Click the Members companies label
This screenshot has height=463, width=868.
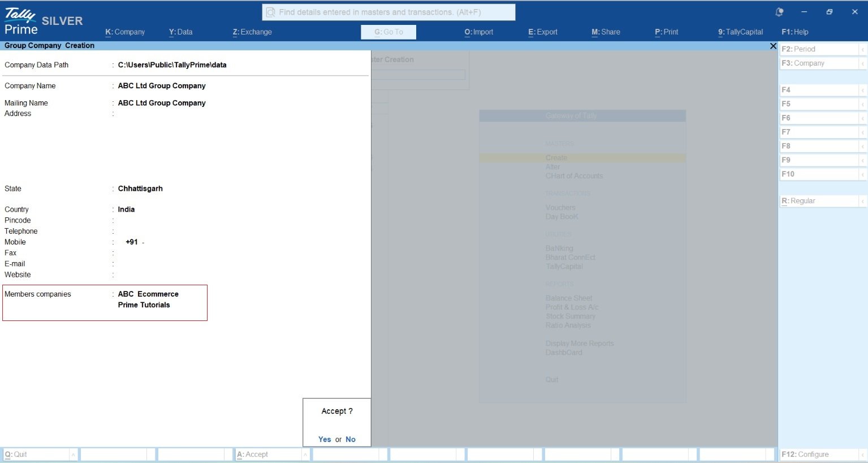click(38, 294)
